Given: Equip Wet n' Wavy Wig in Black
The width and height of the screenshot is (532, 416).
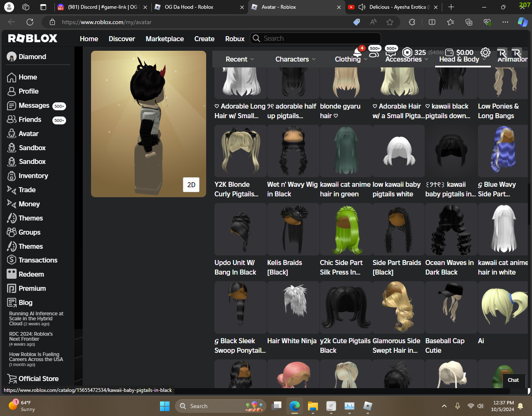Looking at the screenshot, I should tap(293, 151).
